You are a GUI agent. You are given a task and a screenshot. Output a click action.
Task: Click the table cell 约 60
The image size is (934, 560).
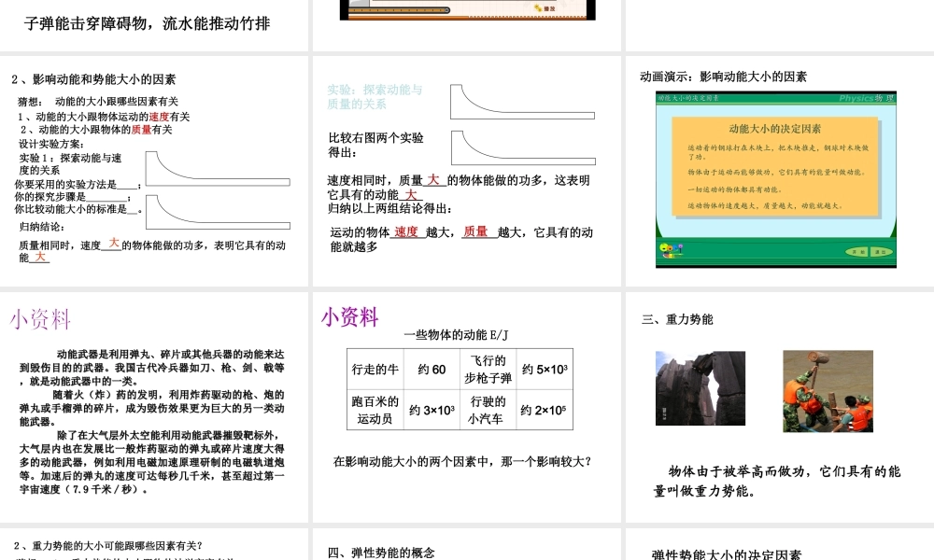pyautogui.click(x=432, y=370)
